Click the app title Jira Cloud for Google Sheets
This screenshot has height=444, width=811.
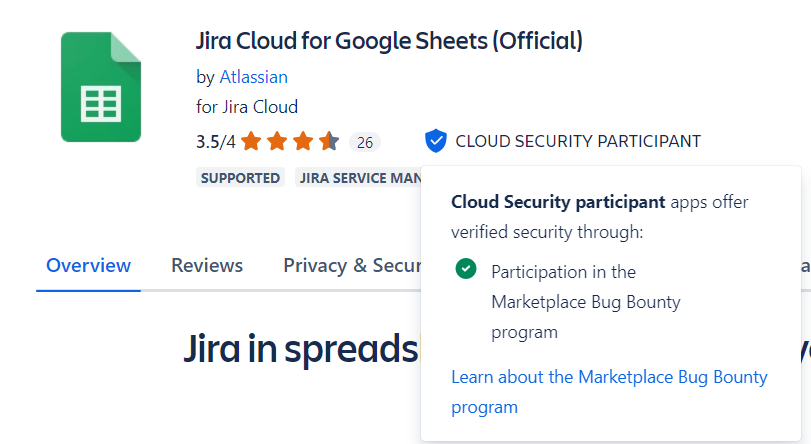pos(389,41)
